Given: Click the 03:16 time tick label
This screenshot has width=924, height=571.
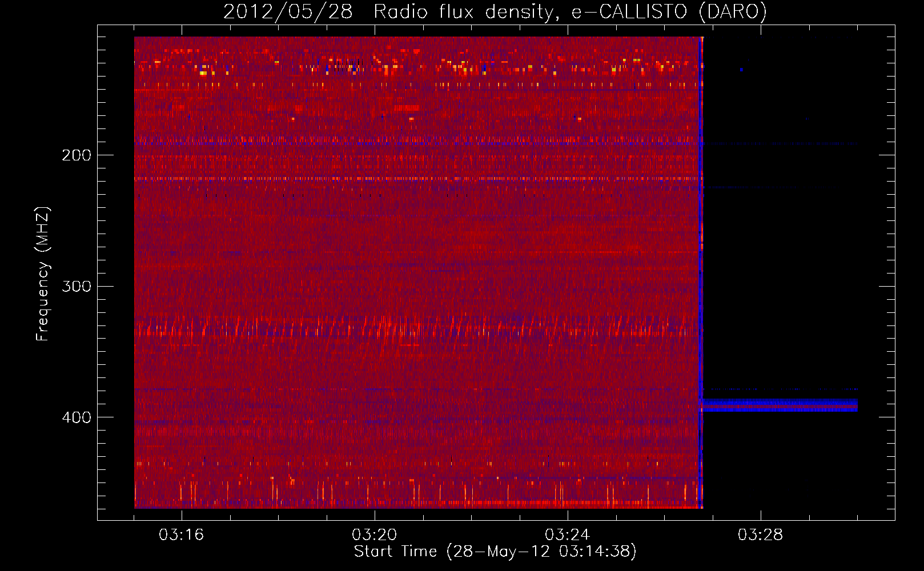Looking at the screenshot, I should [182, 535].
